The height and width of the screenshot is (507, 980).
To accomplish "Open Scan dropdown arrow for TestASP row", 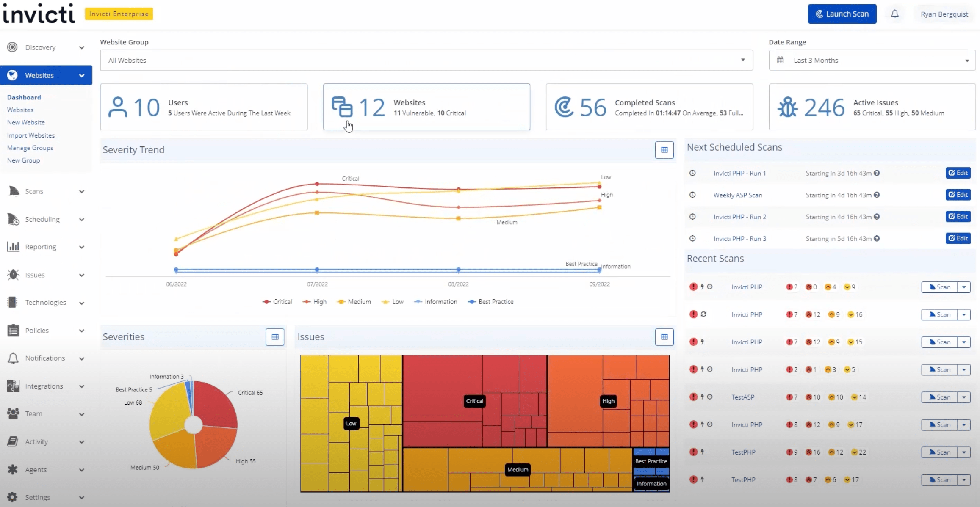I will tap(964, 397).
